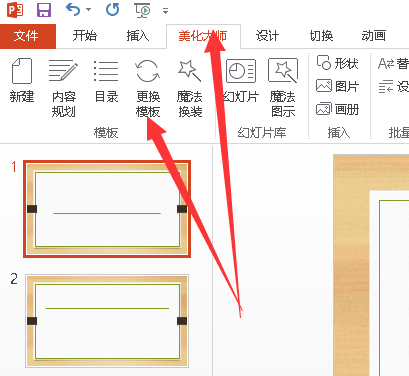Click the main slide editing canvas
The image size is (409, 376).
[x=371, y=265]
